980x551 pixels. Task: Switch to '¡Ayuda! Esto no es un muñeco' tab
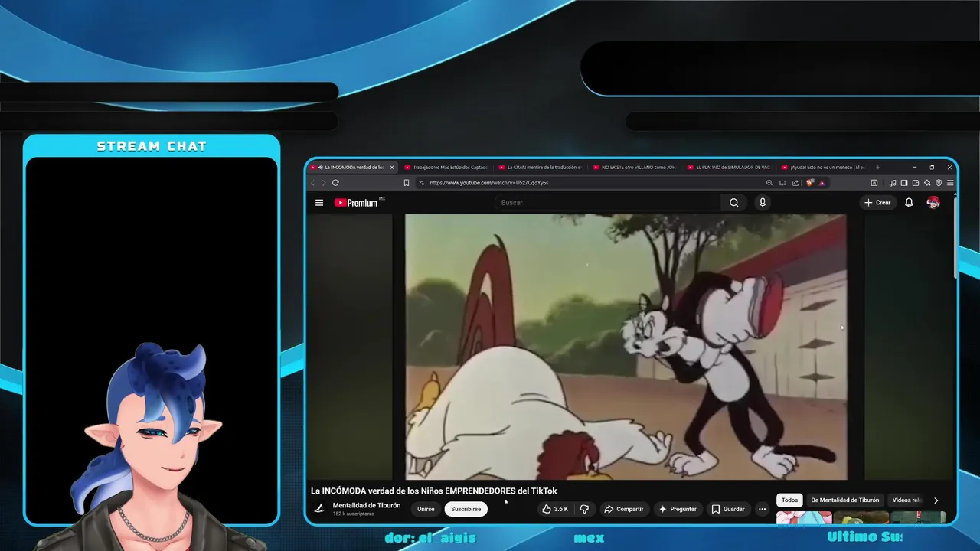point(823,167)
